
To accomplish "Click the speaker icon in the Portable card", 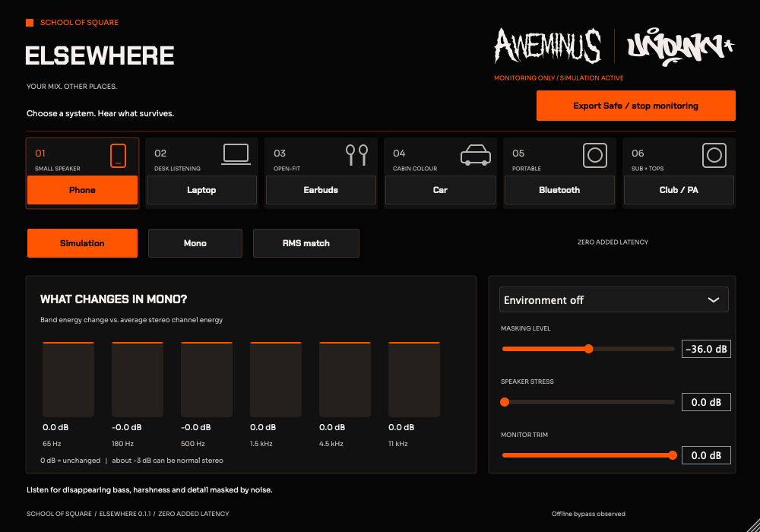I will [595, 156].
